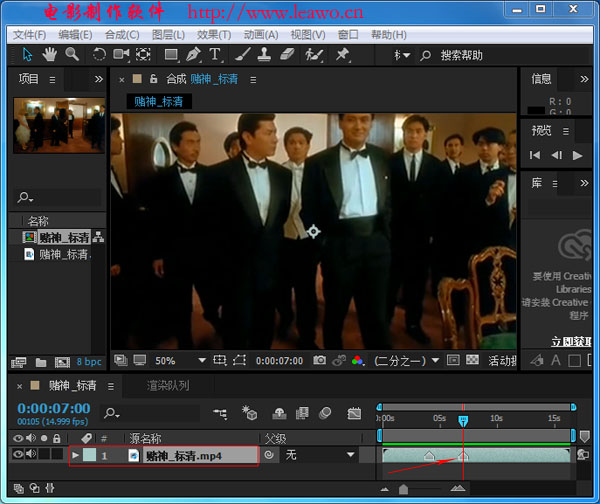Open the 编辑(E) menu

(75, 35)
